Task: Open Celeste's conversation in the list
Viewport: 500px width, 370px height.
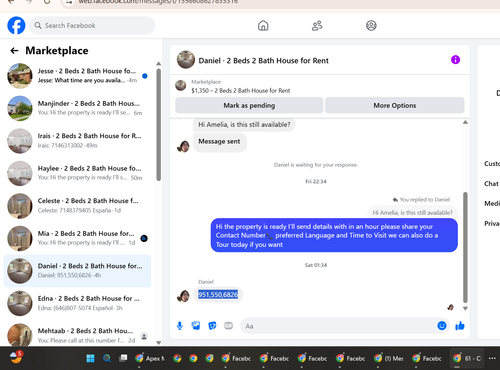Action: click(77, 206)
